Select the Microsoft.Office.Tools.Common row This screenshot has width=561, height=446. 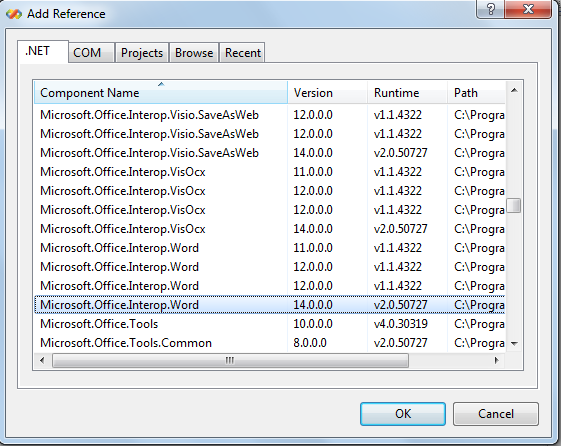(270, 343)
